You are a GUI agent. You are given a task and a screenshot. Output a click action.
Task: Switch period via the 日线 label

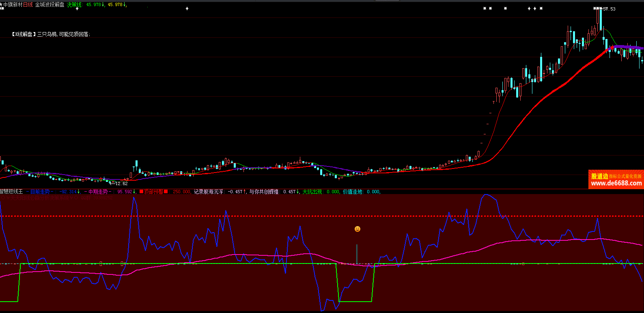tap(28, 5)
